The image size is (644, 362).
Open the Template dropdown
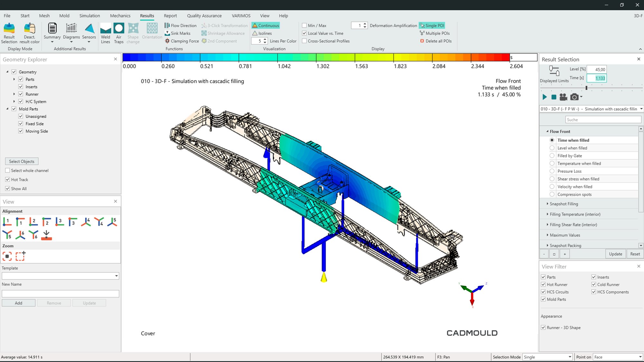[116, 276]
